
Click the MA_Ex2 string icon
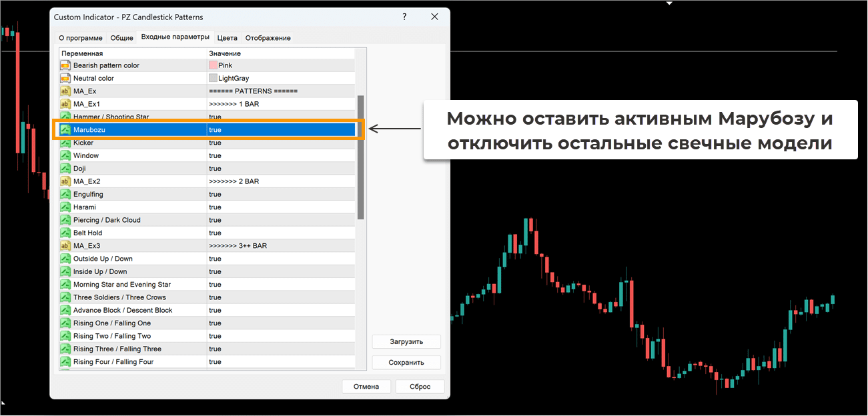65,181
